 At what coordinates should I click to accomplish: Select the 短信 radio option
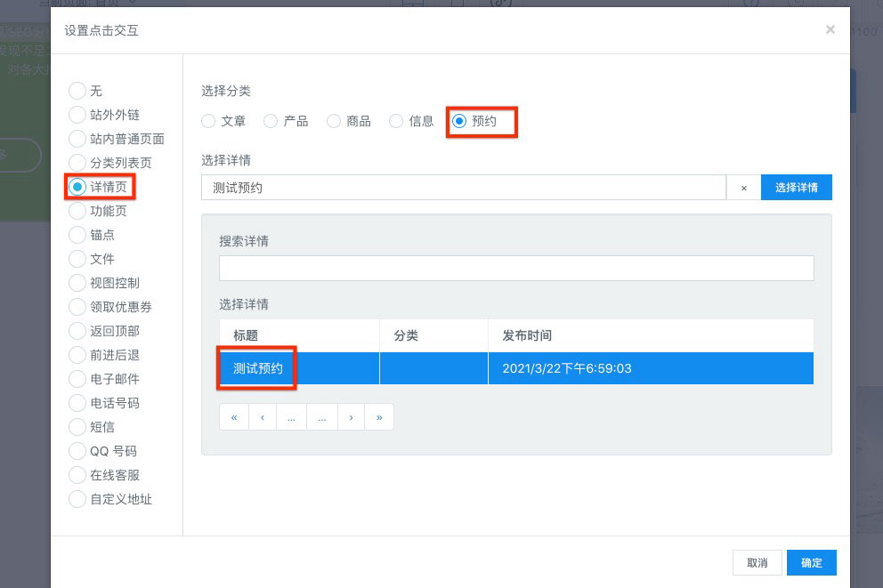77,427
